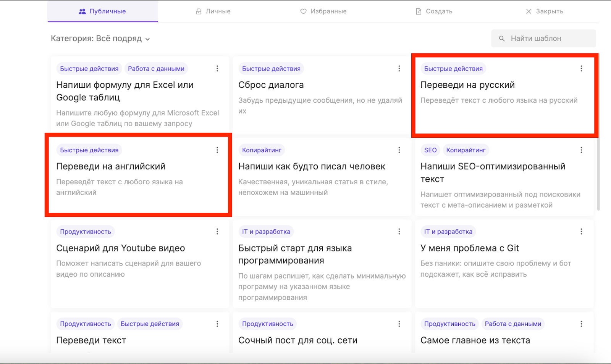Open options for "У меня проблема с Git"

click(x=581, y=232)
